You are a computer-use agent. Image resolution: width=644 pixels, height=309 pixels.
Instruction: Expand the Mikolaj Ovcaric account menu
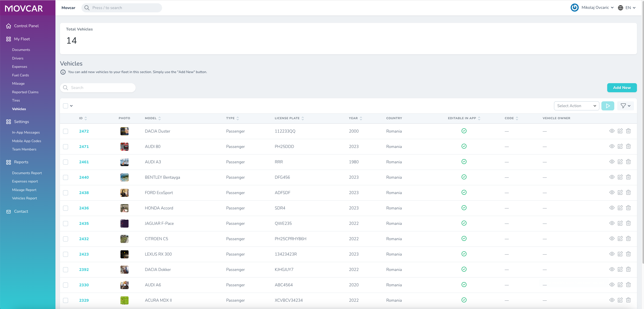click(592, 8)
